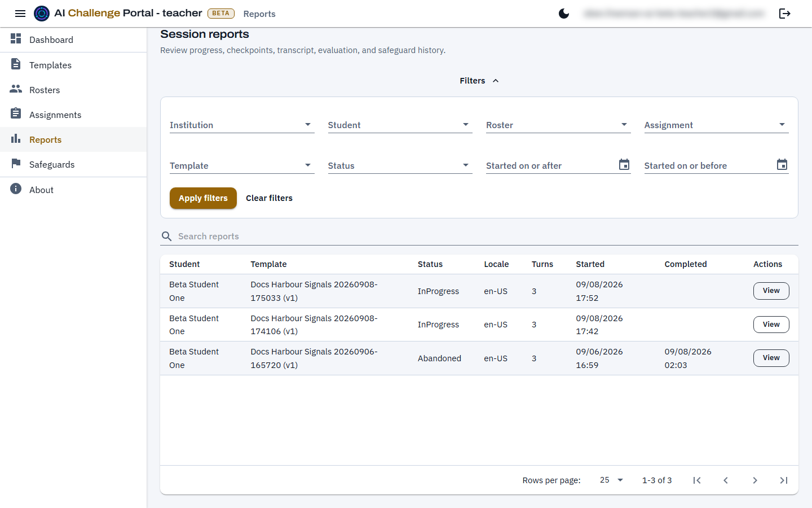Click the Completed column header
This screenshot has height=508, width=812.
coord(686,264)
